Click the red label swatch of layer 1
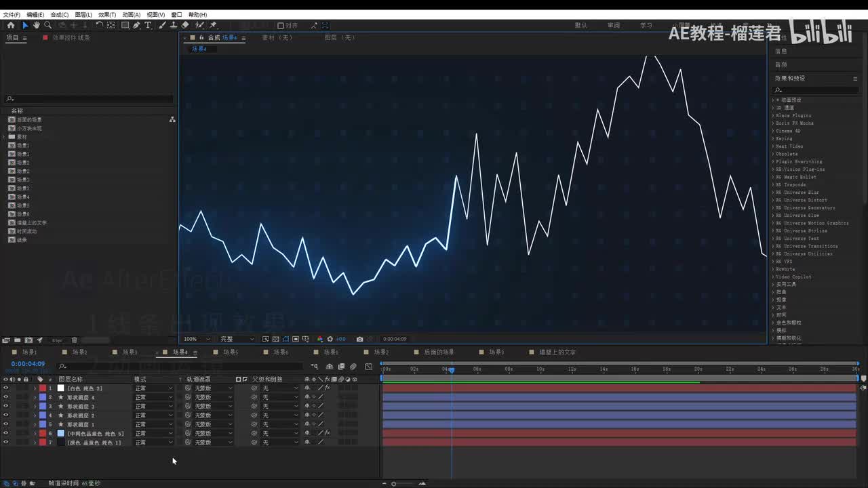 (x=42, y=388)
